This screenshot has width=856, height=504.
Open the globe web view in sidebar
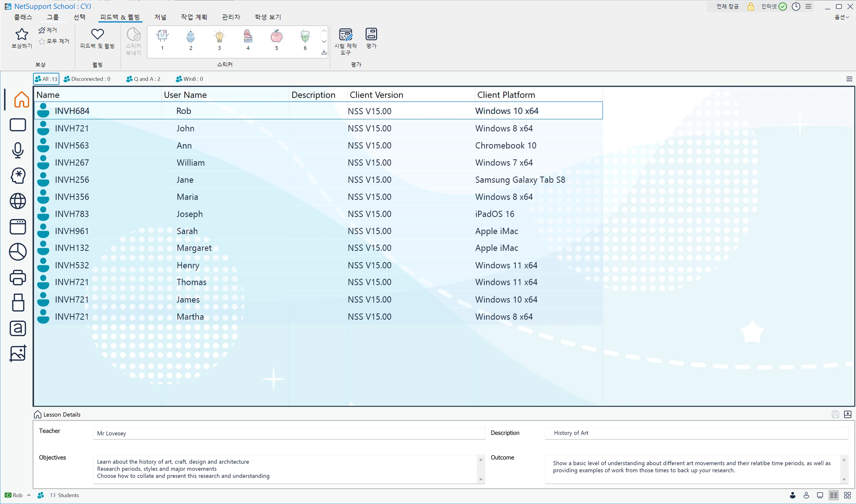tap(18, 201)
